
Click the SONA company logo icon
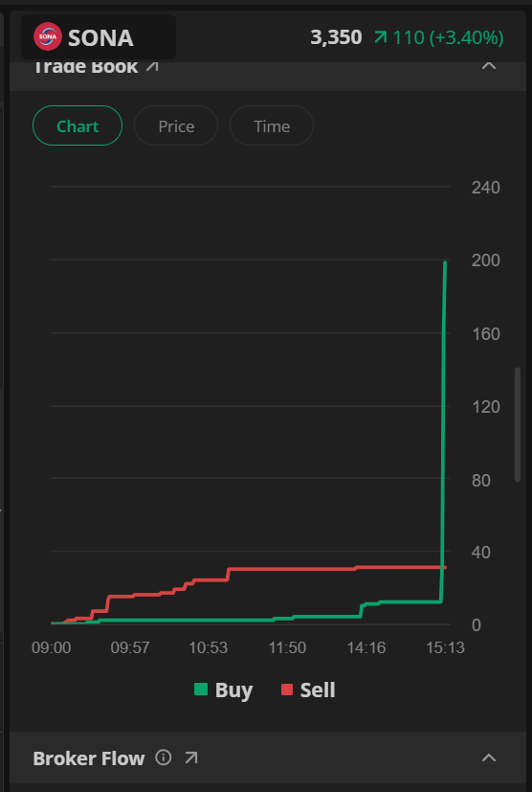coord(48,37)
